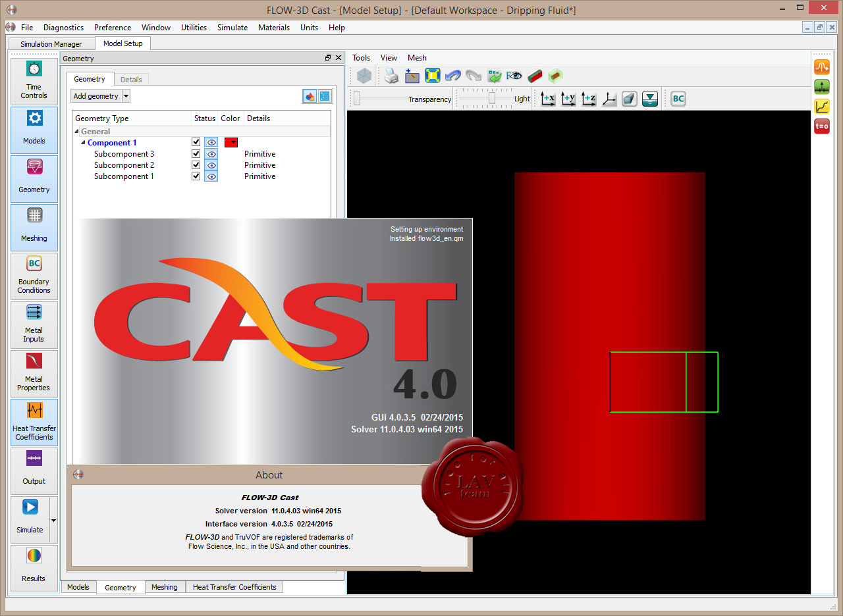Screen dimensions: 843x616
Task: Click the red-green solid block icon
Action: tap(535, 76)
